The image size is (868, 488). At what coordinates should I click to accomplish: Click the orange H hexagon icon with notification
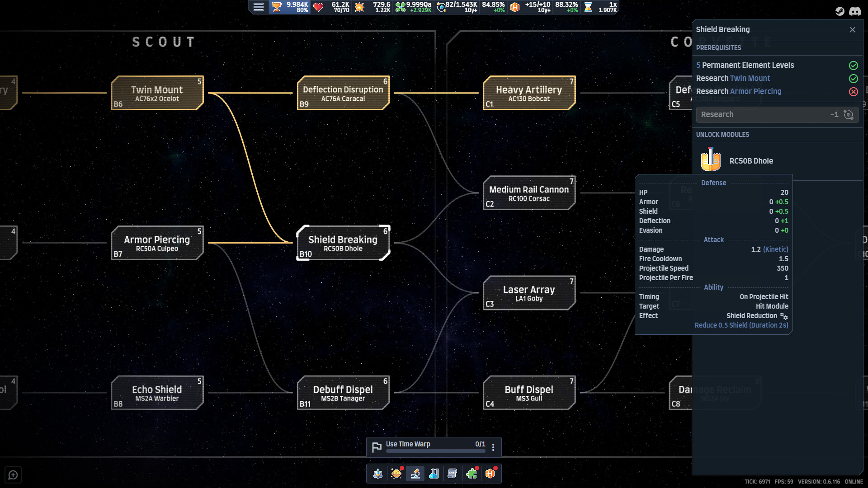pos(491,474)
